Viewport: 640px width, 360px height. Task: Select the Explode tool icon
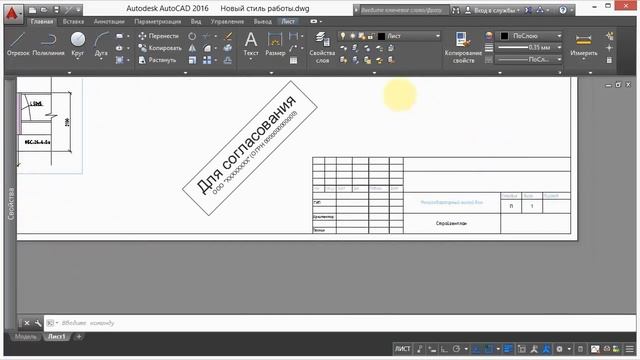228,48
